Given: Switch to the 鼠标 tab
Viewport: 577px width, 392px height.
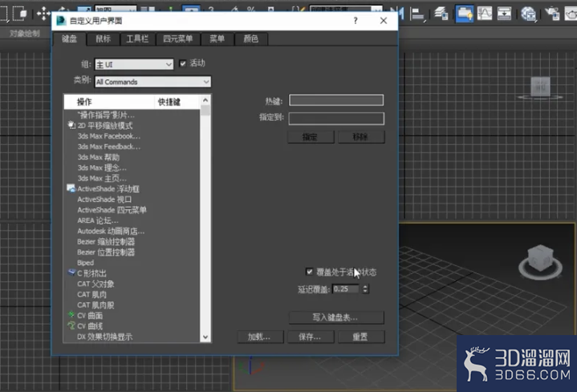Looking at the screenshot, I should tap(103, 38).
